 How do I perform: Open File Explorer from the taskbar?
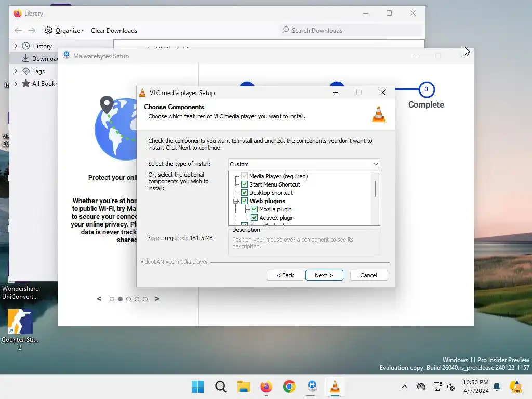pos(243,387)
